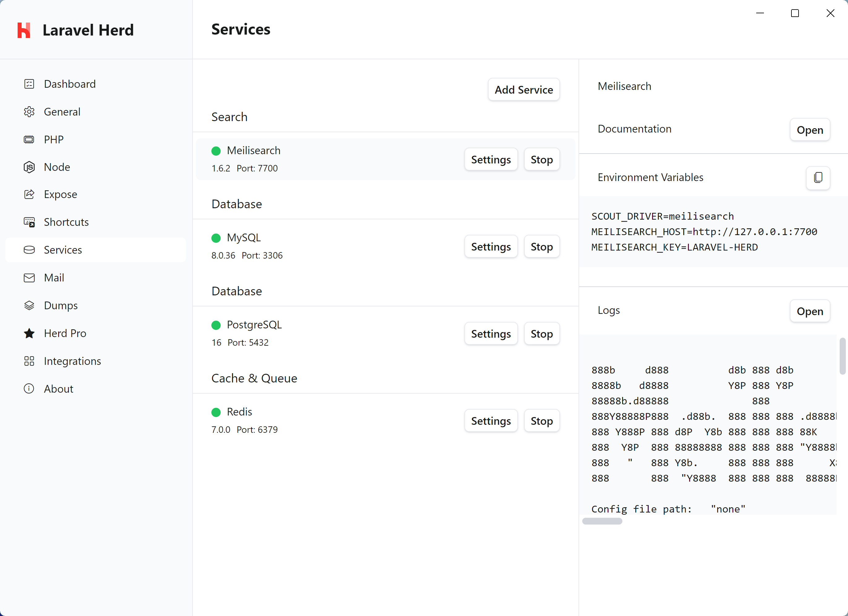Click the Dashboard icon in the sidebar
Screen dimensions: 848x616
pyautogui.click(x=29, y=84)
